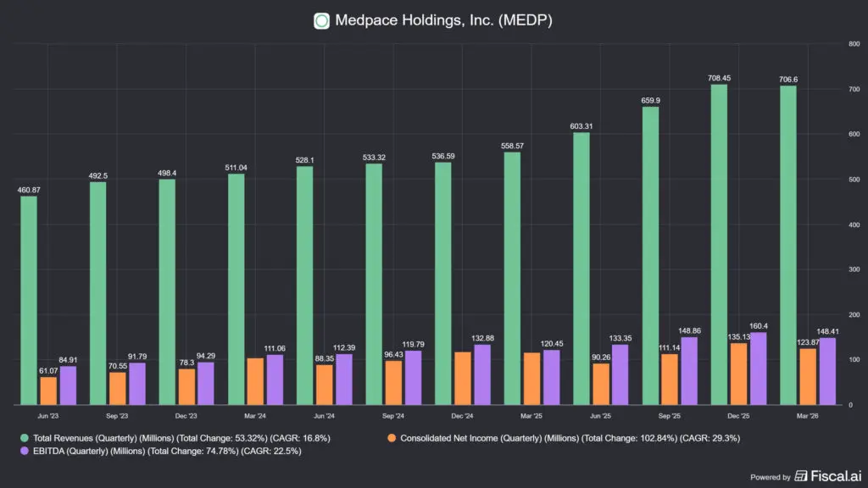Select the 148.86 EBITDA bar for Sep '25
This screenshot has height=488, width=868.
[x=689, y=371]
